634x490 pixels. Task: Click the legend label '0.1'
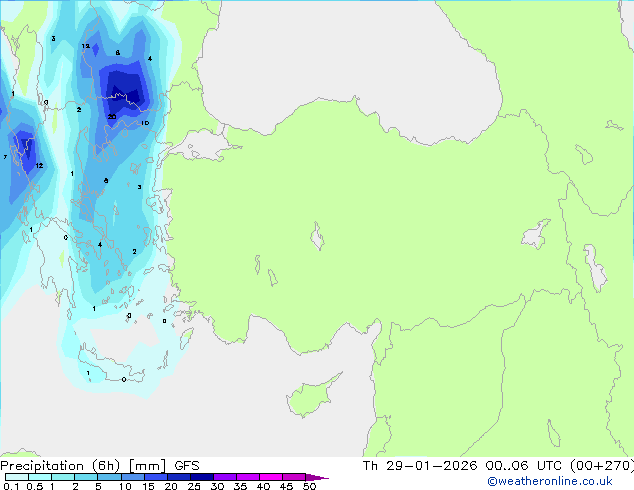11,486
